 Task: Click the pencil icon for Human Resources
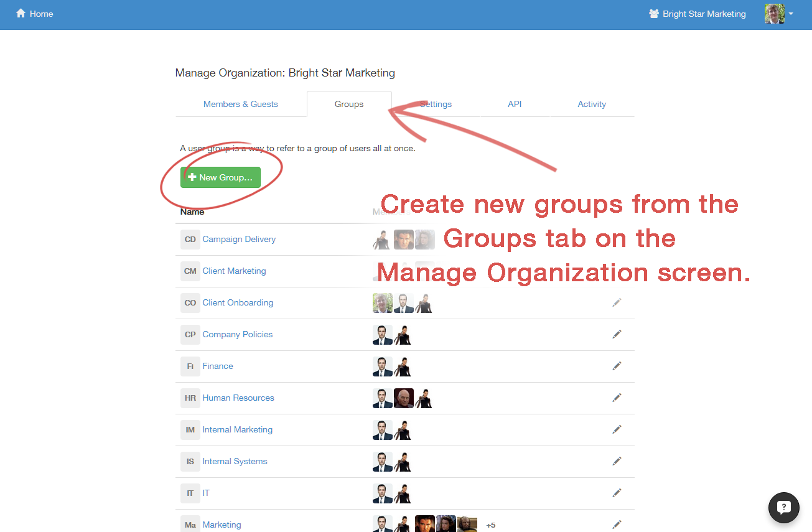click(x=617, y=398)
